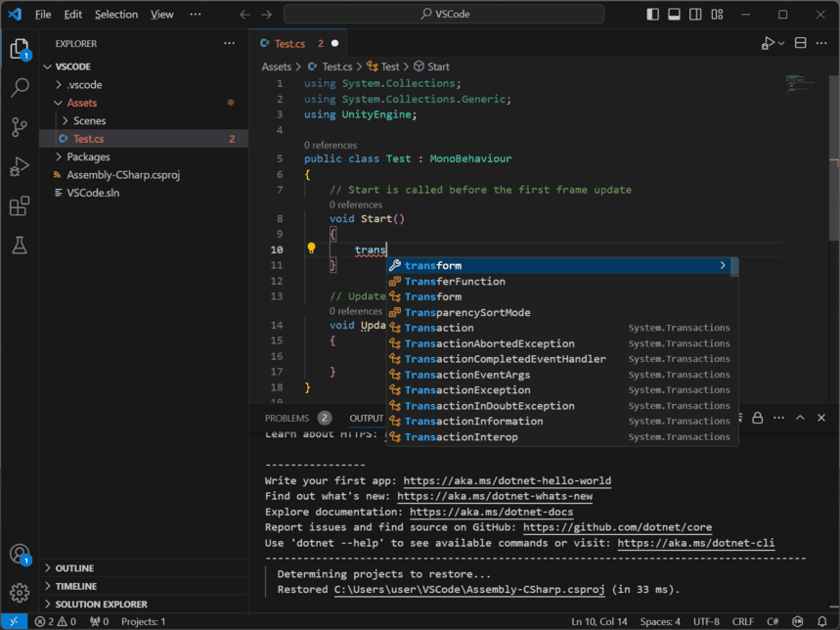Viewport: 840px width, 630px height.
Task: Open panel More Actions ellipsis
Action: (779, 418)
